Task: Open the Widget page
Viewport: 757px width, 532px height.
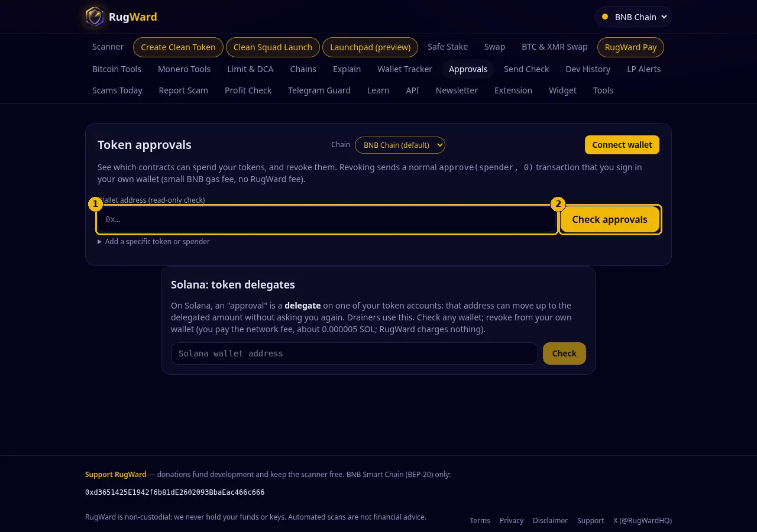Action: [562, 90]
